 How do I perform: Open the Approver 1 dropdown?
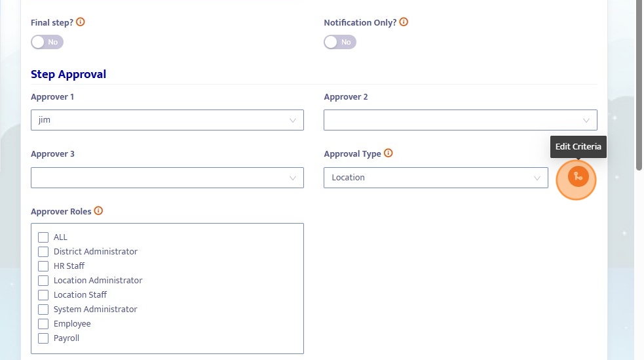coord(167,120)
